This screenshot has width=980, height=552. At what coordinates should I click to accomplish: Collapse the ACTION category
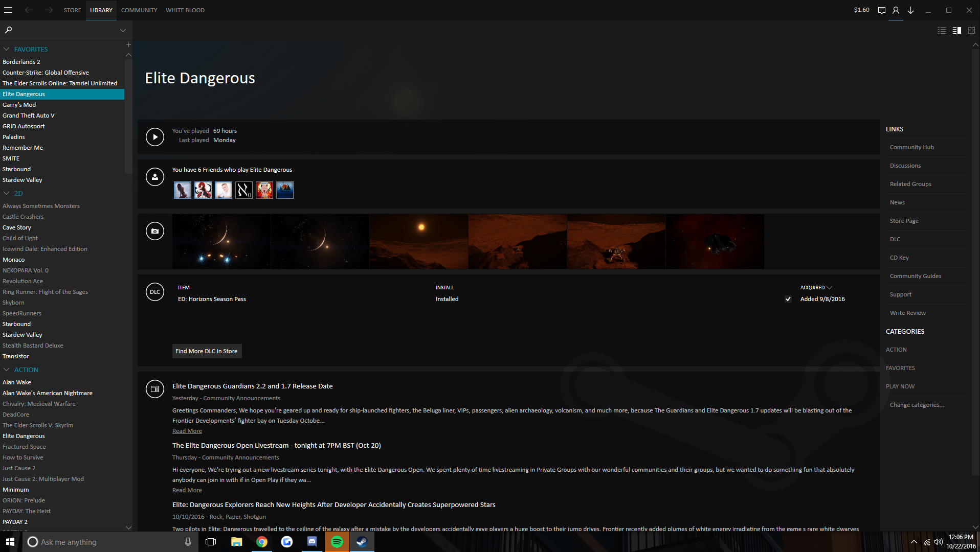pyautogui.click(x=7, y=370)
